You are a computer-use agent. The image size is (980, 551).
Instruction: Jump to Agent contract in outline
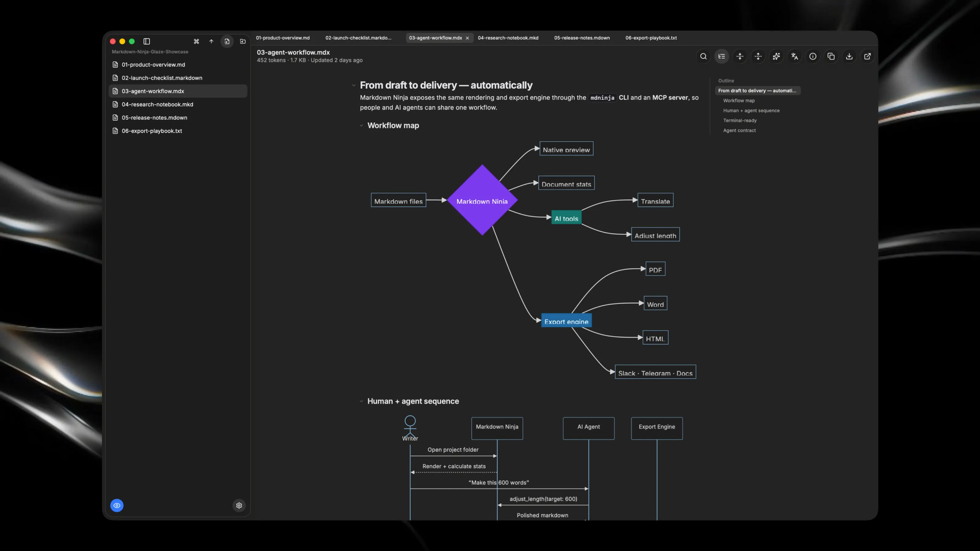click(740, 130)
